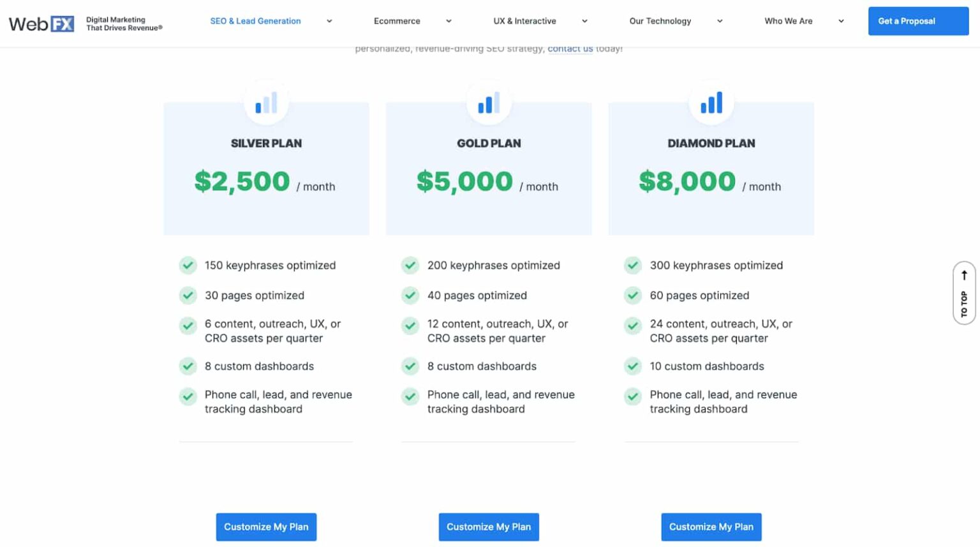Screen dimensions: 980x547
Task: Open the Our Technology menu
Action: pos(660,21)
